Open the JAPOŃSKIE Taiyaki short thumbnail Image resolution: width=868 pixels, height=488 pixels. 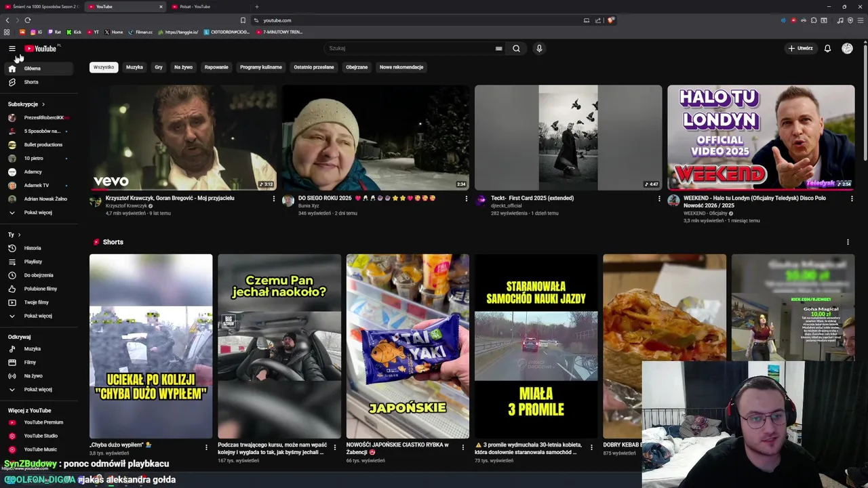[x=408, y=346]
